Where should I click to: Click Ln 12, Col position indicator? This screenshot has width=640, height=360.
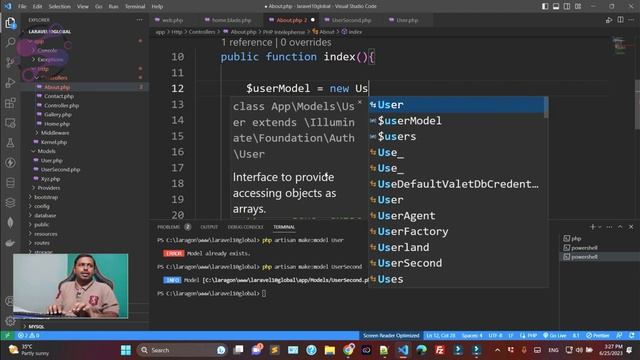440,336
